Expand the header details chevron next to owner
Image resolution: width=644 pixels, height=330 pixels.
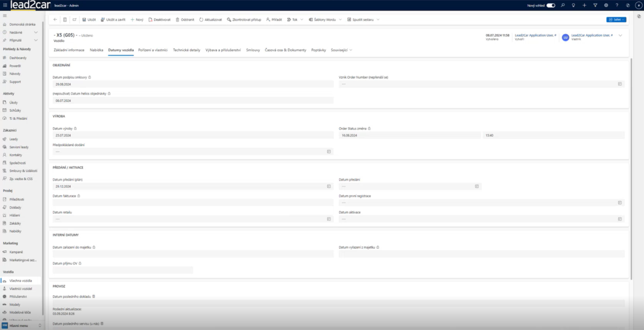[620, 36]
